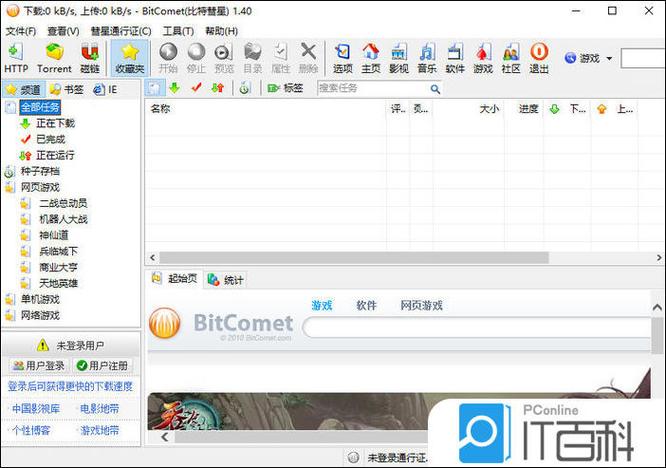Open the 电影地带 link
The width and height of the screenshot is (666, 468).
(99, 409)
